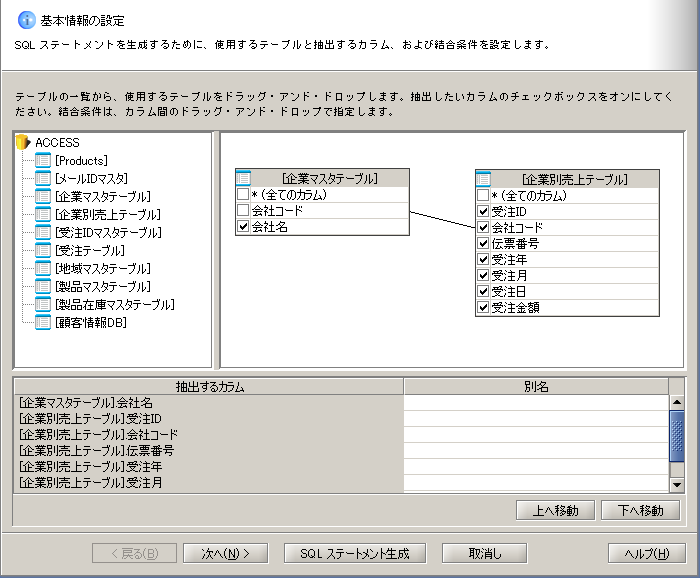Screen dimensions: 700x578
Task: Select [製品在庫マスタテーブル] in the tree
Action: 114,305
